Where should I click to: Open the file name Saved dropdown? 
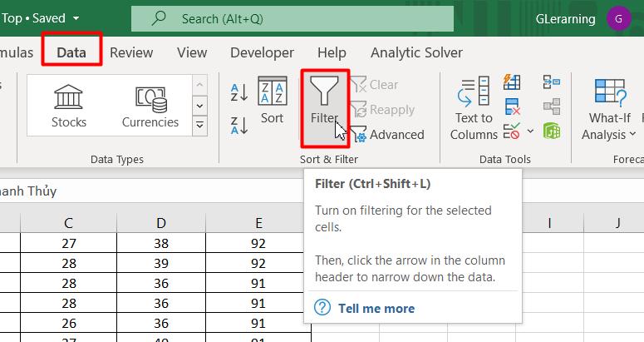(x=76, y=18)
